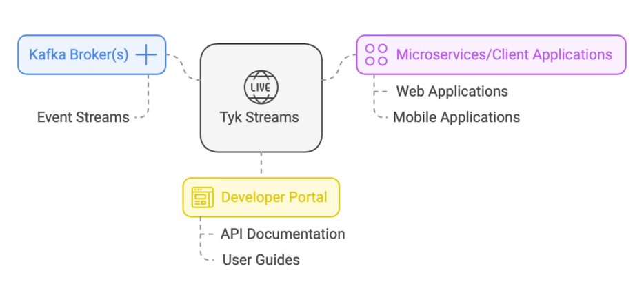Select the Tyk Streams label
The height and width of the screenshot is (304, 644).
pos(259,117)
